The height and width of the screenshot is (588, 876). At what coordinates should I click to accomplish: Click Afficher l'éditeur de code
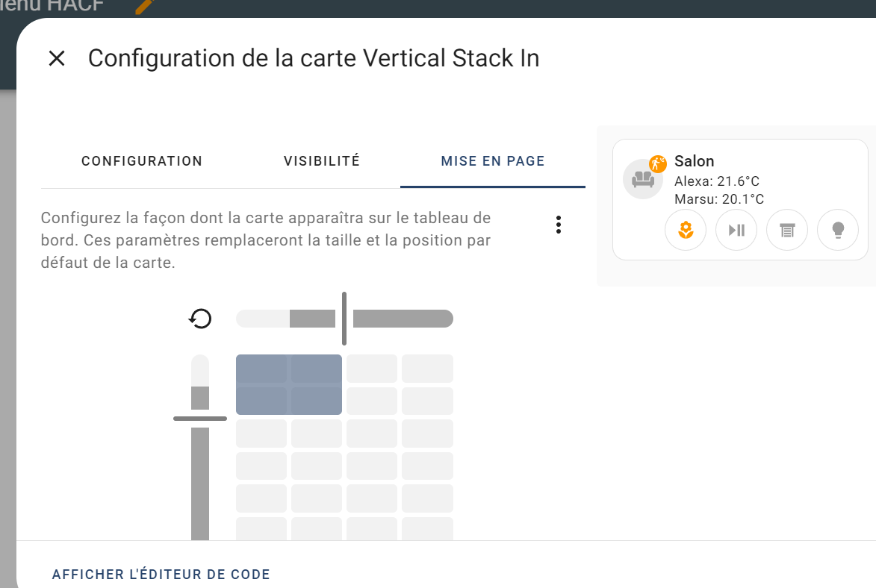click(x=161, y=574)
